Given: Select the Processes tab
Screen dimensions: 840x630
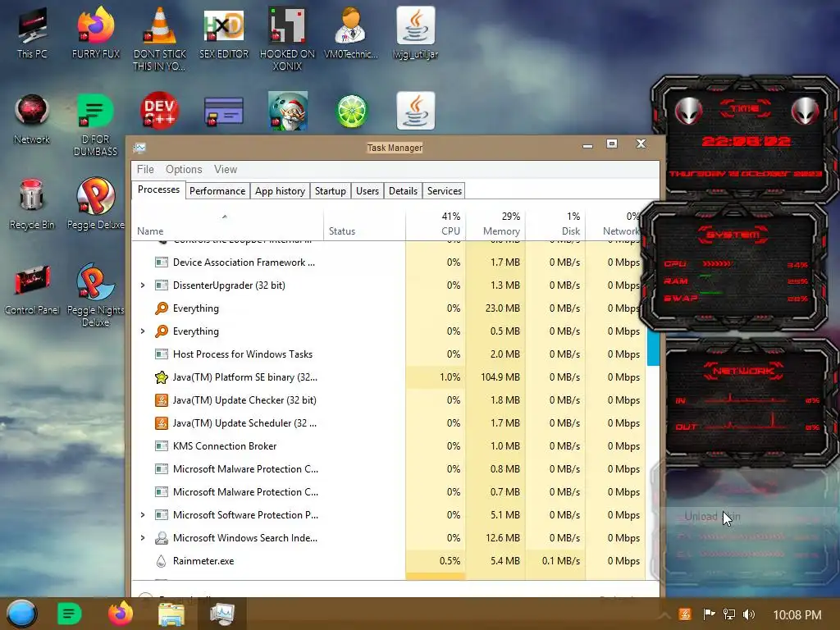Looking at the screenshot, I should (x=158, y=189).
